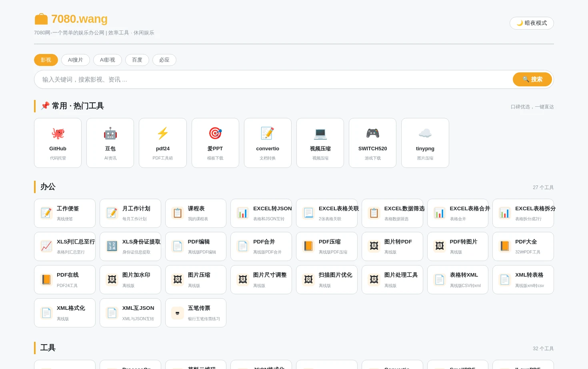Open the XML互JSON tool link
The width and height of the screenshot is (588, 369).
coord(130,313)
